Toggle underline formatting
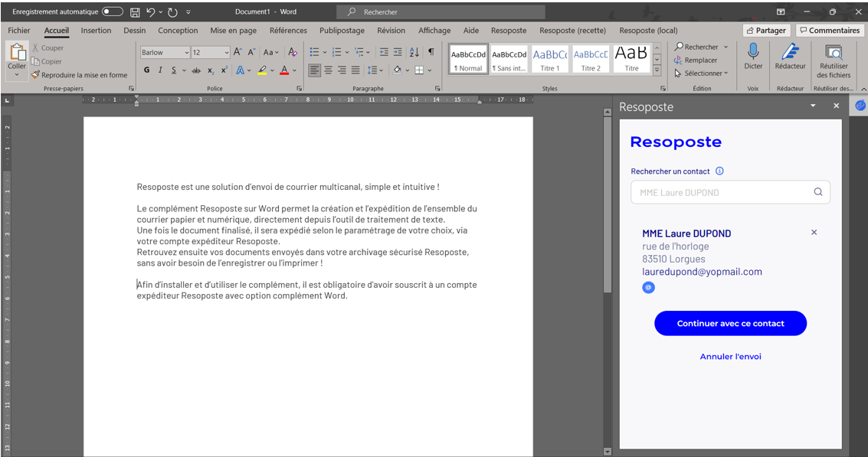The height and width of the screenshot is (457, 868). [x=174, y=70]
